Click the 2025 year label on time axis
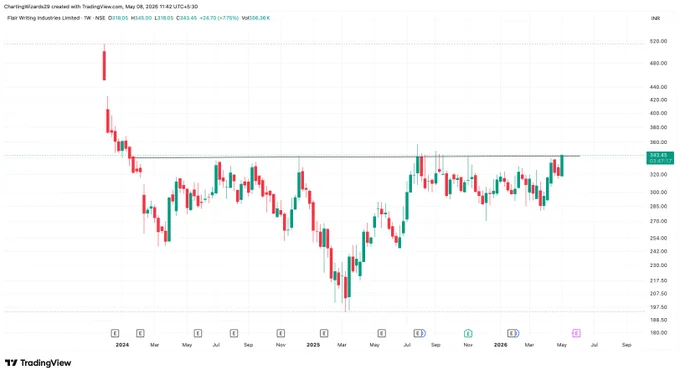Viewport: 680px width, 375px height. [313, 345]
